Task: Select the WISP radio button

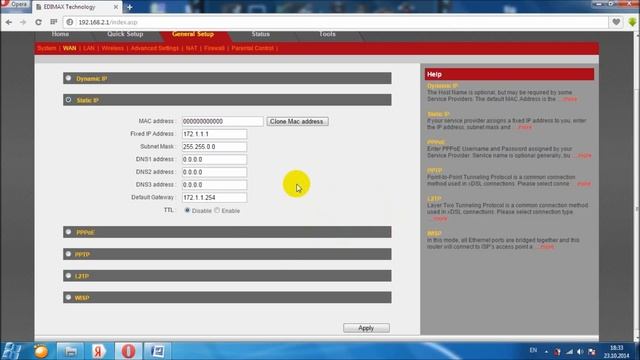Action: coord(68,297)
